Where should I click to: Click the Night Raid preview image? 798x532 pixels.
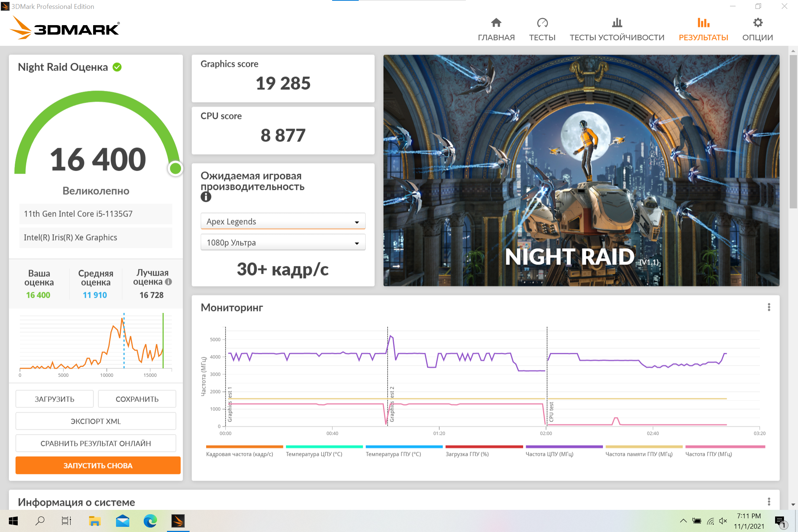point(581,170)
